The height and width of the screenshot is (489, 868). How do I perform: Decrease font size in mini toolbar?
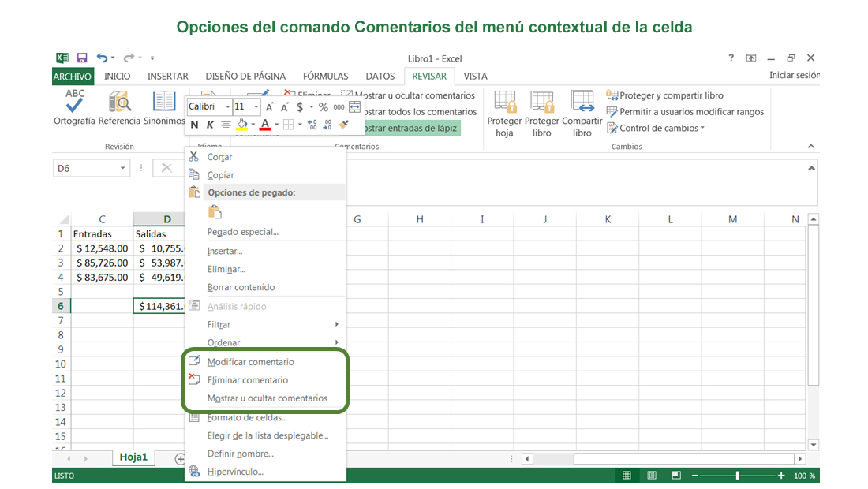click(x=285, y=106)
